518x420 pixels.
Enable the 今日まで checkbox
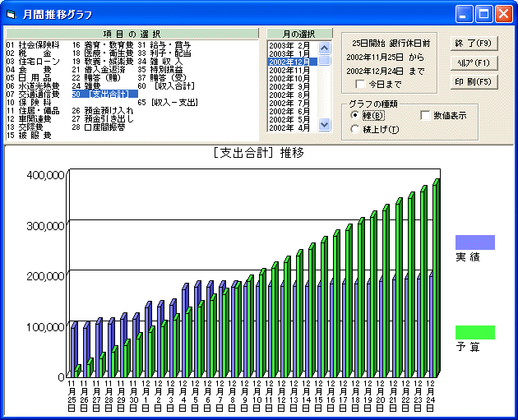coord(360,84)
